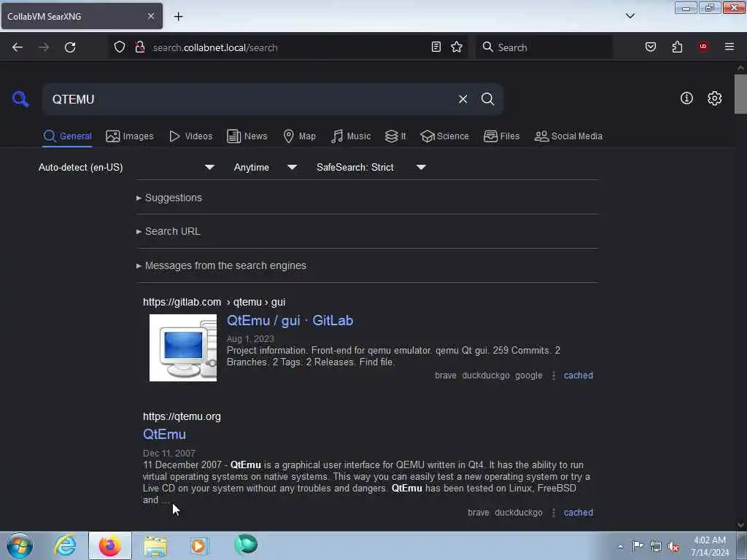747x560 pixels.
Task: Open the Pocket save icon
Action: (x=651, y=47)
